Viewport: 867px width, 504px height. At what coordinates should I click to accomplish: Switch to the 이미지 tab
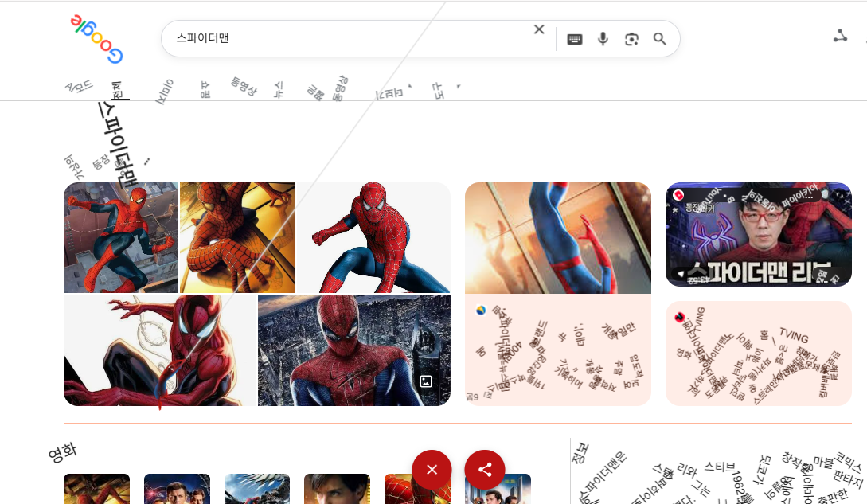(164, 92)
